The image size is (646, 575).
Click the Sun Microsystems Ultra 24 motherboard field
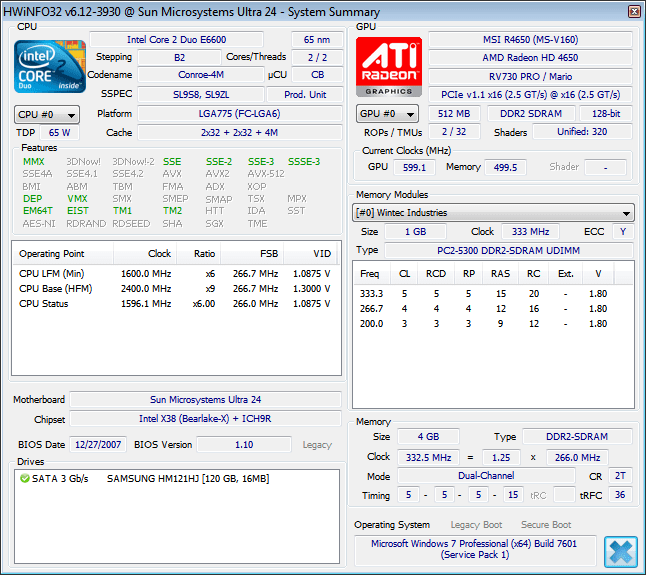pyautogui.click(x=205, y=400)
